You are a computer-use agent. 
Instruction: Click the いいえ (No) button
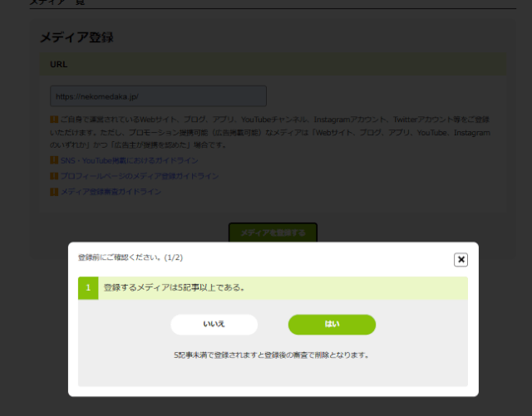click(214, 324)
